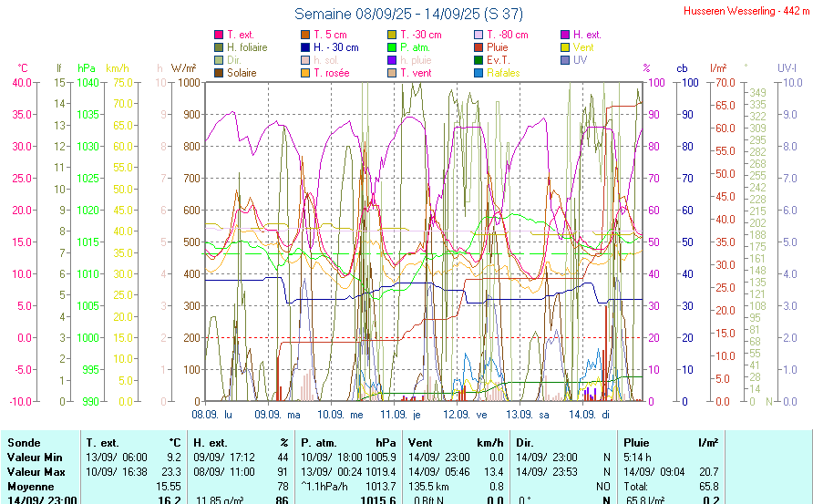Click the maximum direction time '14/09/ 23:53'
Viewport: 813px width, 504px height.
[547, 472]
